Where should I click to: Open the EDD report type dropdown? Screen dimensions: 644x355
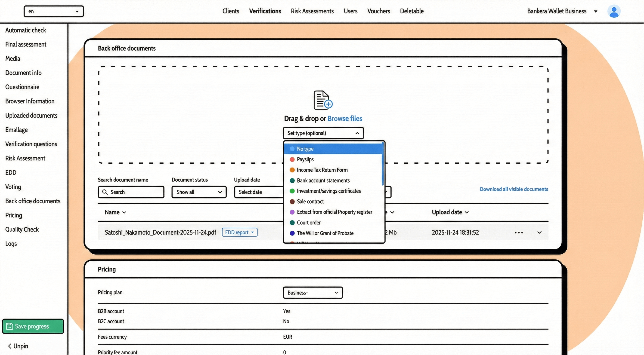click(x=239, y=232)
